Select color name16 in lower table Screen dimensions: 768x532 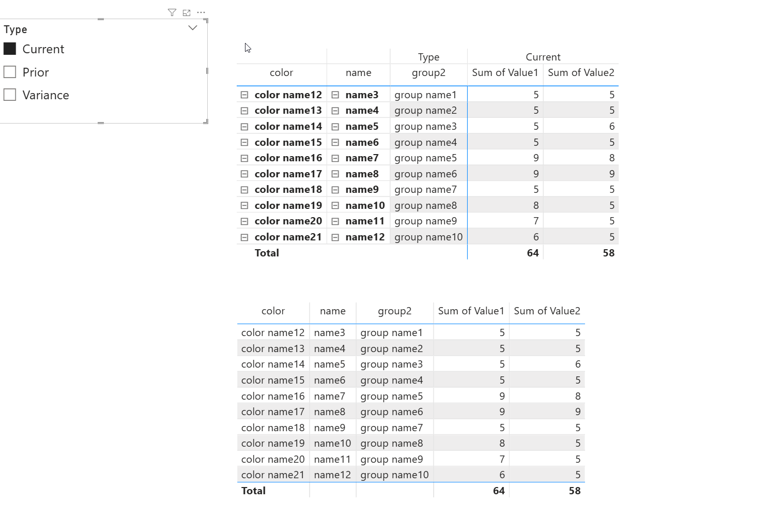coord(273,396)
